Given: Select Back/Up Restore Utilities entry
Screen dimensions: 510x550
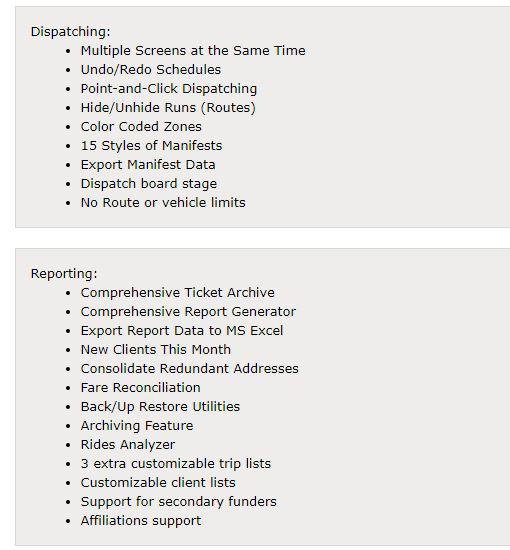Looking at the screenshot, I should coord(160,407).
